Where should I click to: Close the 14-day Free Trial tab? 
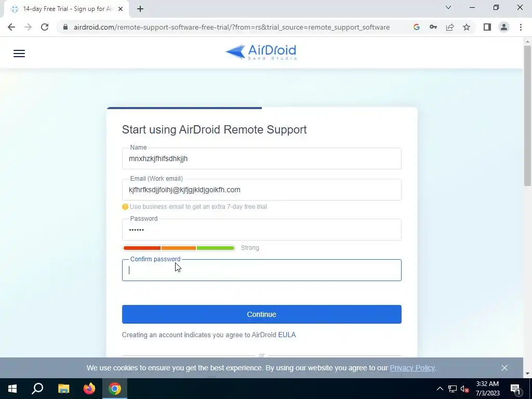(121, 9)
